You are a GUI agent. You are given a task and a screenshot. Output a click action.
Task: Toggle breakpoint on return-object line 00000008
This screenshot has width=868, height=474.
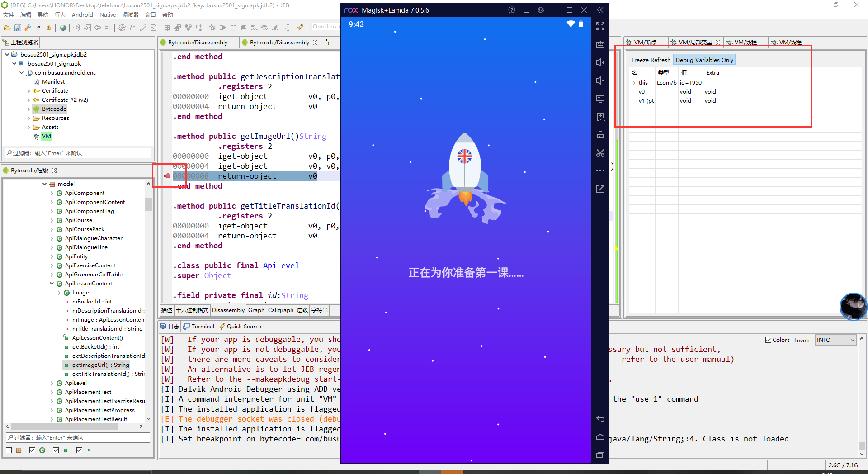pyautogui.click(x=168, y=176)
